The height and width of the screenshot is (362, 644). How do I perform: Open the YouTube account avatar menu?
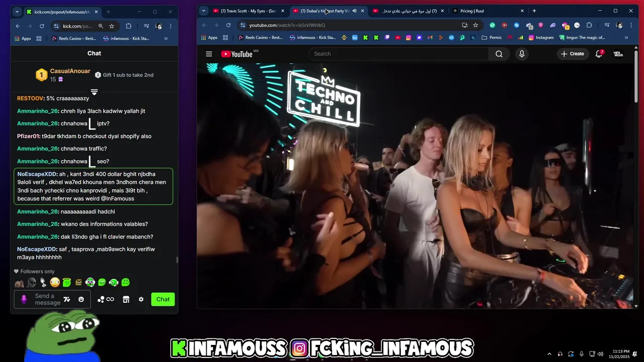pos(618,54)
